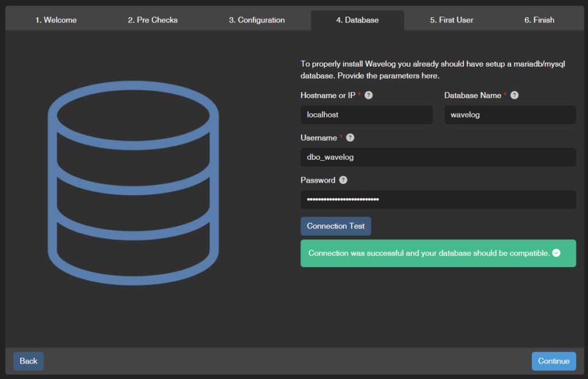Jump to the 5. First User tab
The height and width of the screenshot is (379, 588).
451,20
